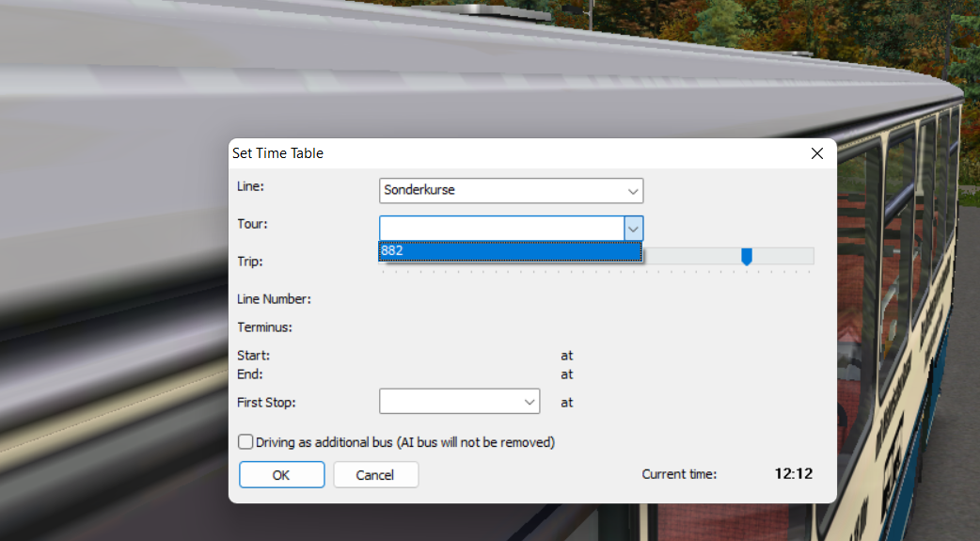Confirm the timetable with OK
The width and height of the screenshot is (980, 541).
[282, 475]
